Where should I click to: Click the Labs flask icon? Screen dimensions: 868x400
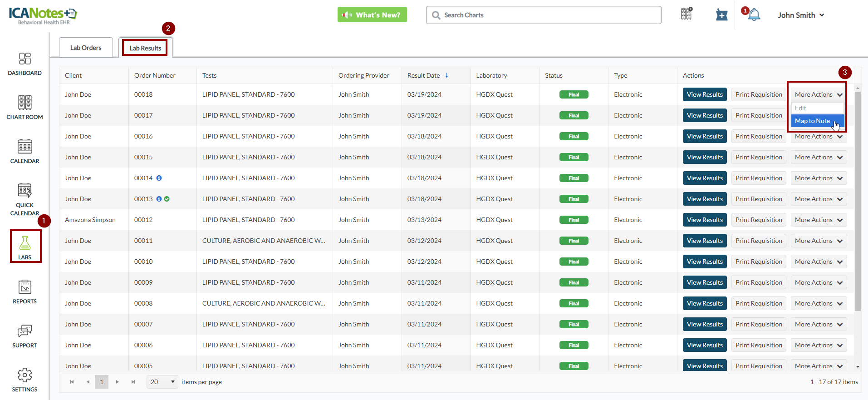click(25, 246)
